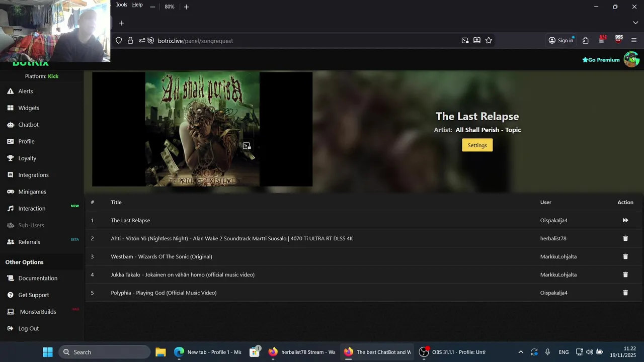Screen dimensions: 644x362
Task: Switch to herbalist78 Stream Firefox window
Action: point(301,352)
